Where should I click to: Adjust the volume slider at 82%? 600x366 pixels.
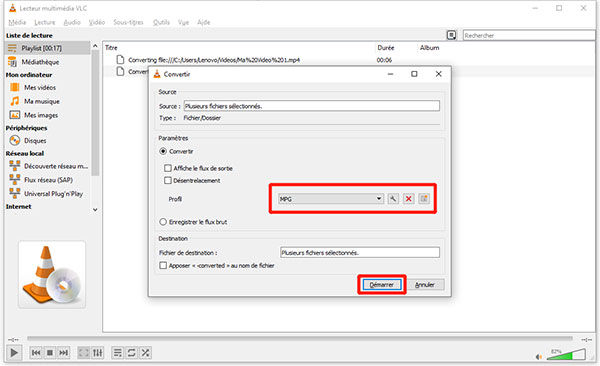(566, 355)
